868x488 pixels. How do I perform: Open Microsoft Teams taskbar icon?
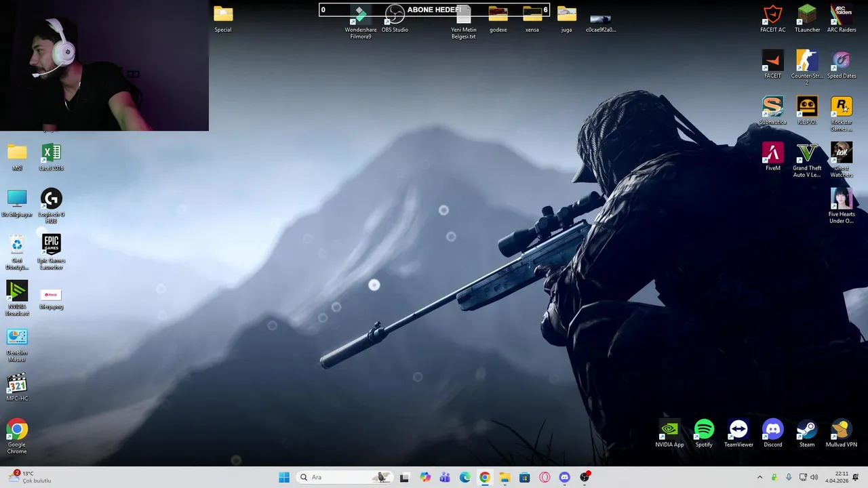pyautogui.click(x=445, y=477)
